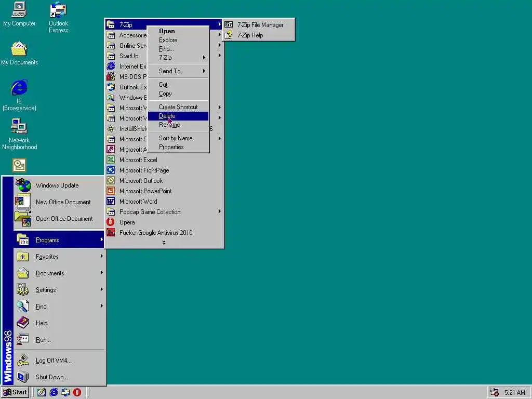Viewport: 532px width, 399px height.
Task: Launch Outlook Express desktop shortcut
Action: (58, 17)
